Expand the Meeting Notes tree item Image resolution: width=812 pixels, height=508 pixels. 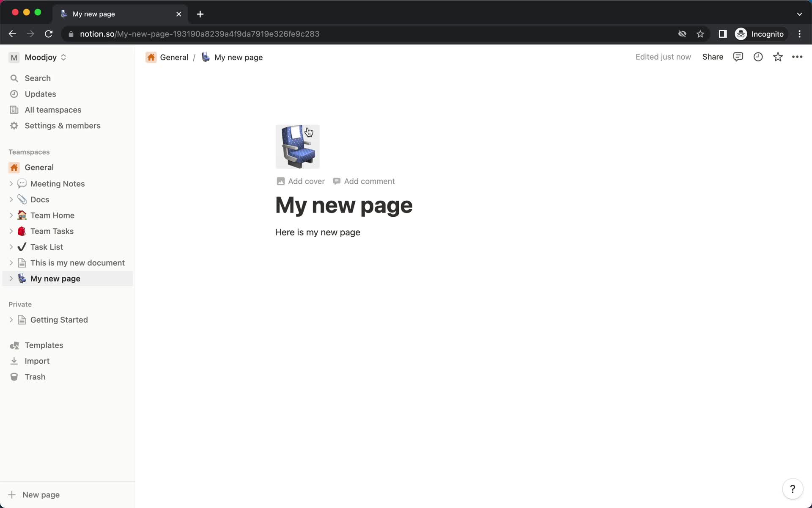click(x=11, y=183)
